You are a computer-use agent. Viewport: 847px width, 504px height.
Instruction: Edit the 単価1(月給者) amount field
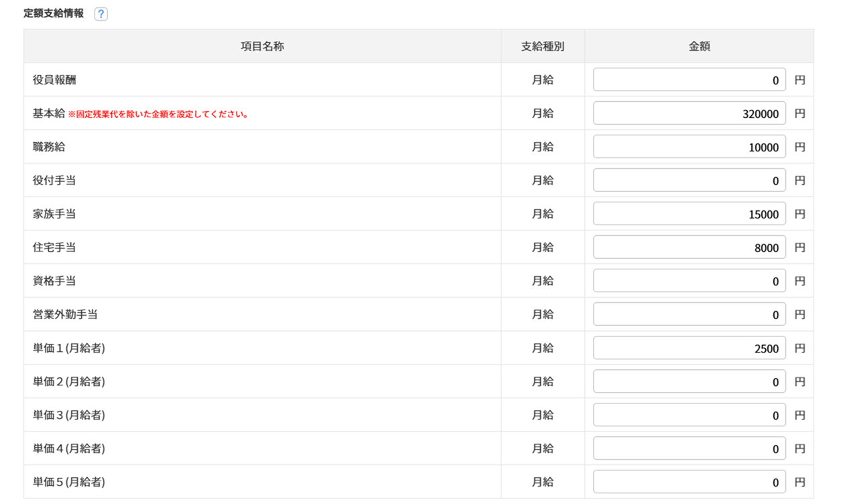(689, 348)
